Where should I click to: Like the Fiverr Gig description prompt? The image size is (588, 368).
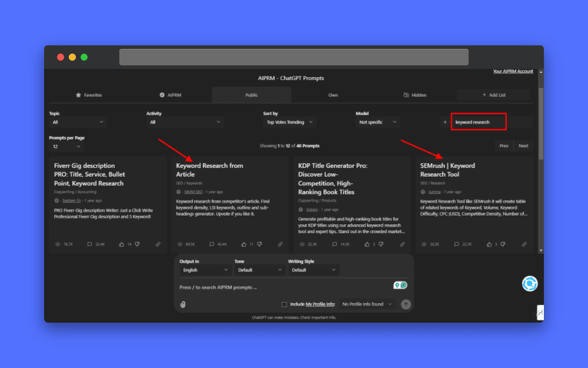pos(122,244)
